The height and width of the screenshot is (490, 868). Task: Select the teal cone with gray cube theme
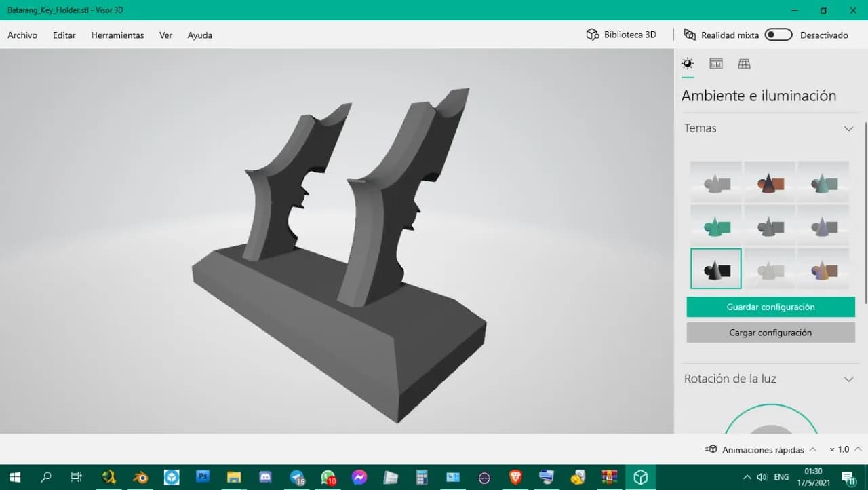coord(824,181)
